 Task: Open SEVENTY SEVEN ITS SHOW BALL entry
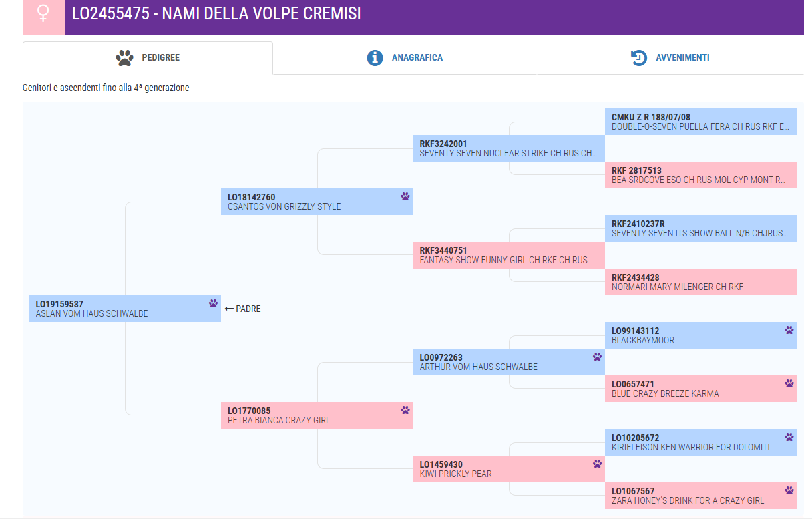pos(701,228)
